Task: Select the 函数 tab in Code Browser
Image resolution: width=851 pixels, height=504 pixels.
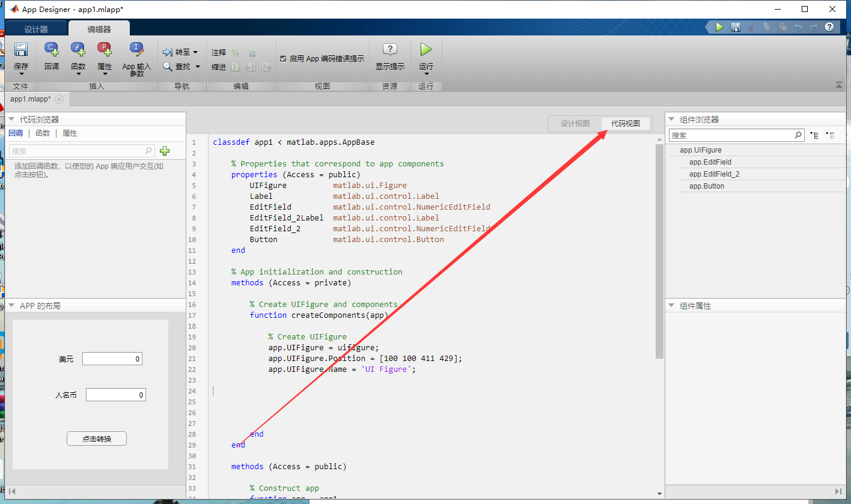Action: (x=43, y=133)
